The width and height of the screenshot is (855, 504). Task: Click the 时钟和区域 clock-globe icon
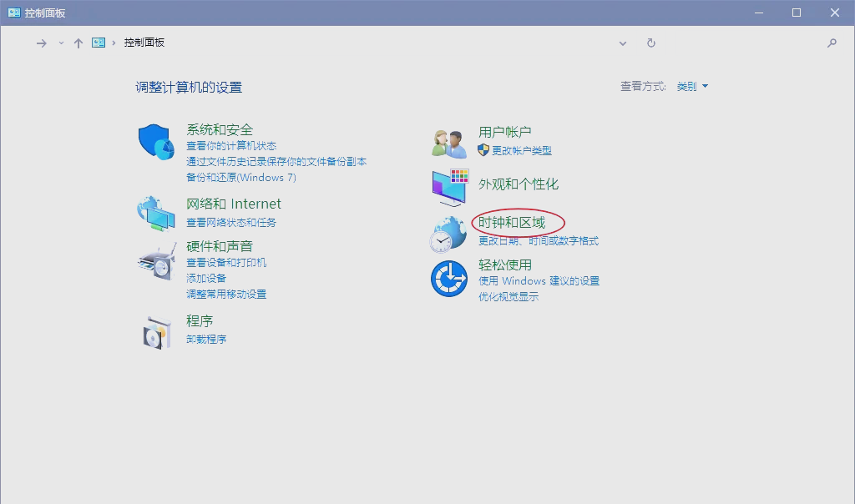[448, 232]
